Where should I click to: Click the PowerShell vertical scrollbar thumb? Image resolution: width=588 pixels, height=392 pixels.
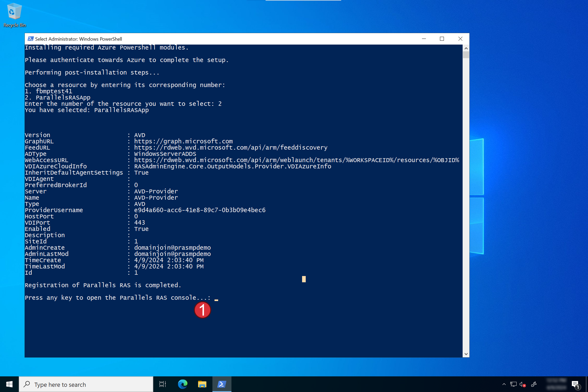[466, 55]
